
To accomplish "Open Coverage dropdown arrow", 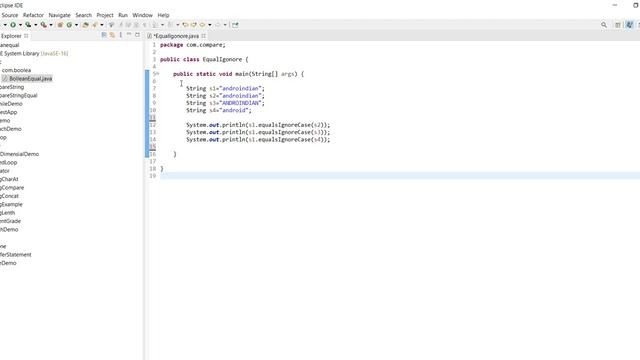I will coord(36,25).
